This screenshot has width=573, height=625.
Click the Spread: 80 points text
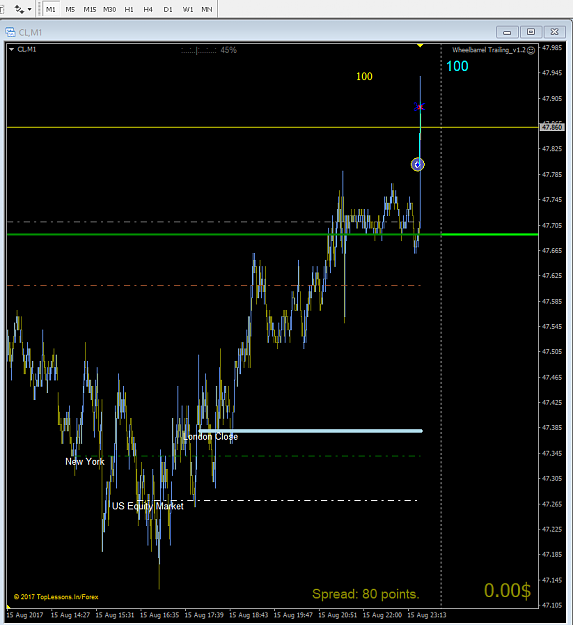(x=366, y=594)
